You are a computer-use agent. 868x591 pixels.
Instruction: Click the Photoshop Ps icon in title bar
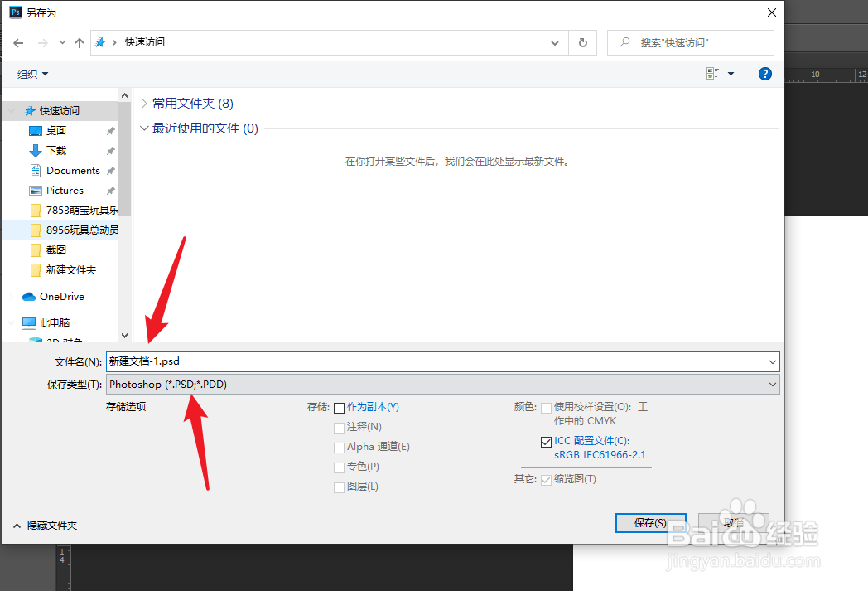(16, 12)
